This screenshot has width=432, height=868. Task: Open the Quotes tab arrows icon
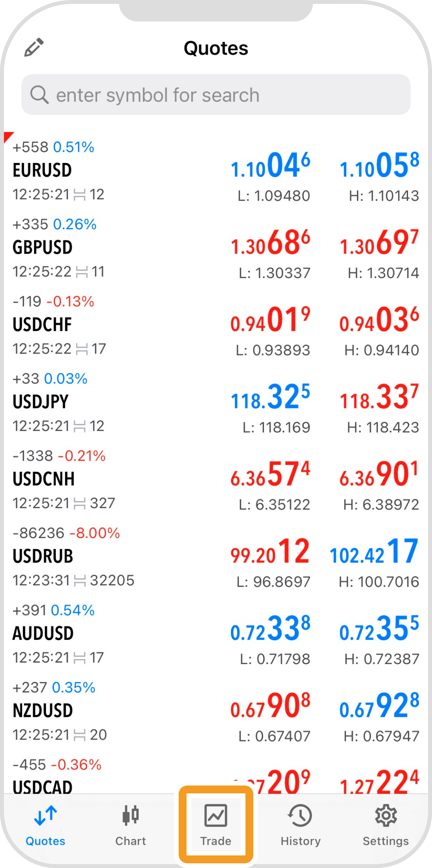[46, 815]
